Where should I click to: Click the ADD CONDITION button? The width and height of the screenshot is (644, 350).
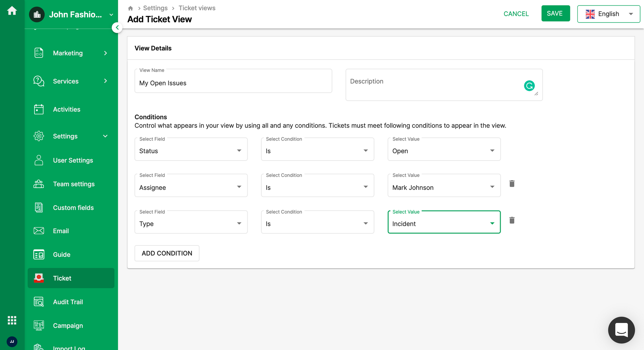pyautogui.click(x=167, y=253)
